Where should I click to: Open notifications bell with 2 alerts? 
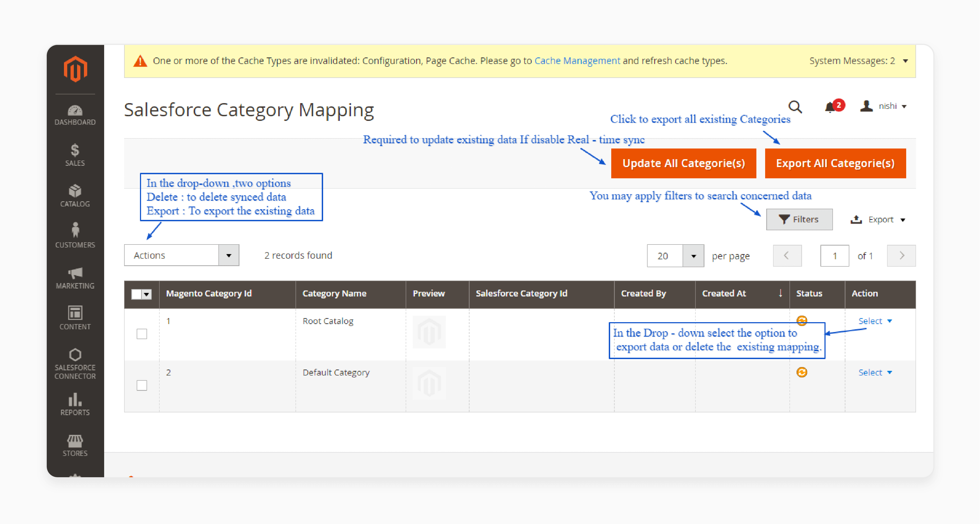coord(834,106)
